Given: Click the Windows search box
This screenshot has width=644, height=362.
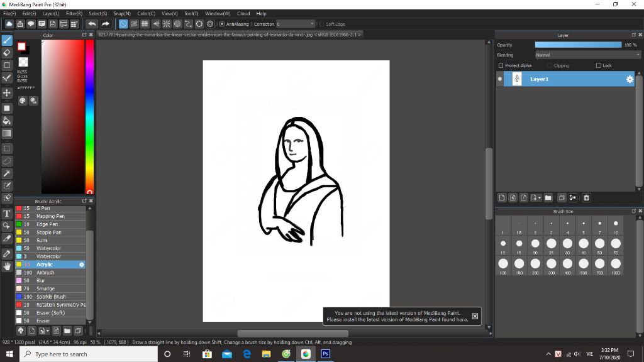Looking at the screenshot, I should pyautogui.click(x=88, y=354).
